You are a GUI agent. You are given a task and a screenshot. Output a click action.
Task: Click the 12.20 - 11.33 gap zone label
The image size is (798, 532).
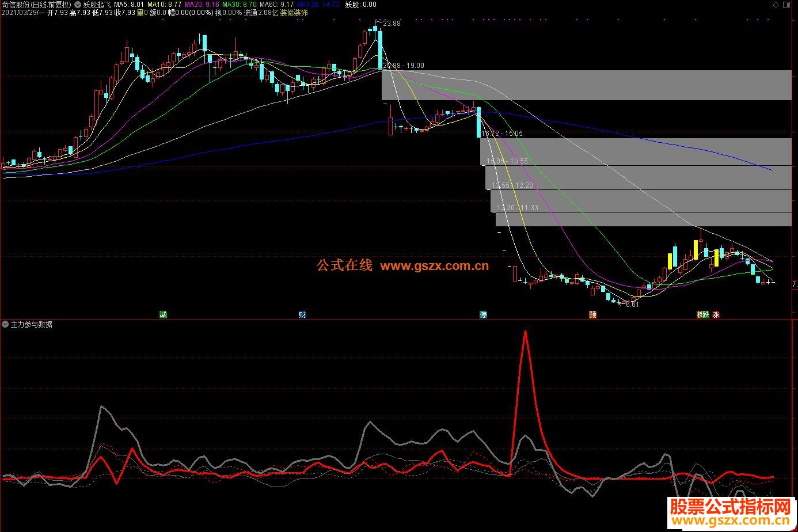coord(517,208)
